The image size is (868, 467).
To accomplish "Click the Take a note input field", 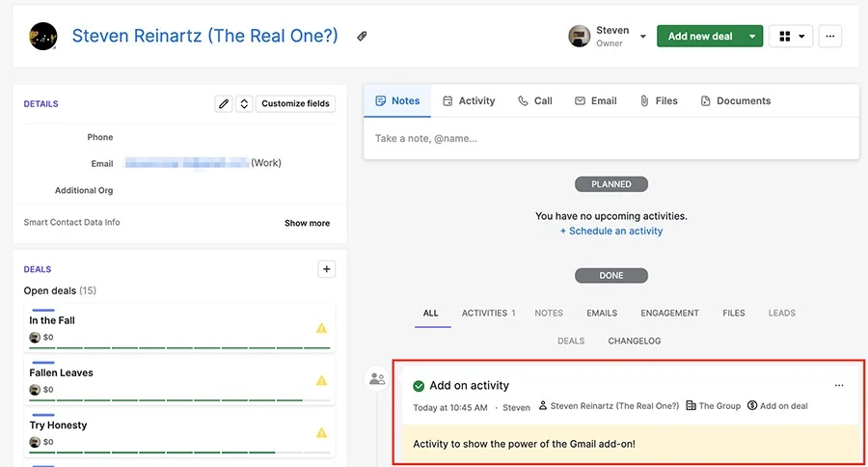I will 611,139.
